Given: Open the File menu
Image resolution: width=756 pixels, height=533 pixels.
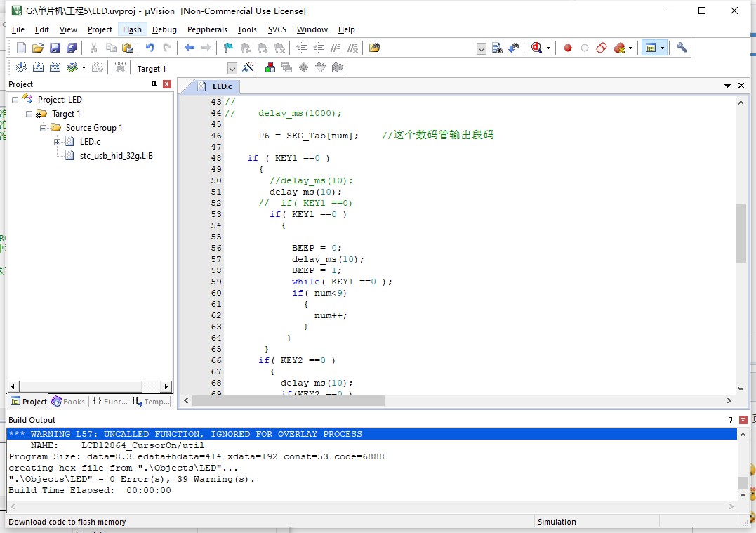Looking at the screenshot, I should pos(18,29).
